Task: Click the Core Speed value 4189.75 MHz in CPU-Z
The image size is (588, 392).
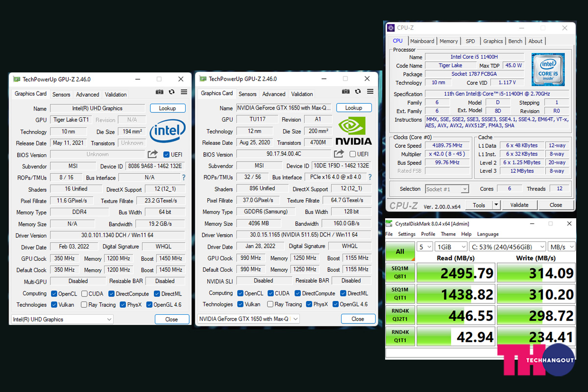Action: point(447,145)
